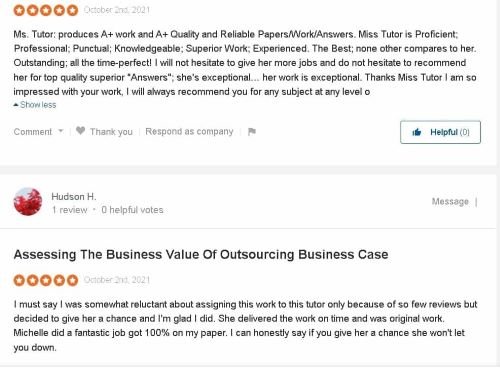This screenshot has width=500, height=368.
Task: Click the Comment link
Action: (x=33, y=132)
